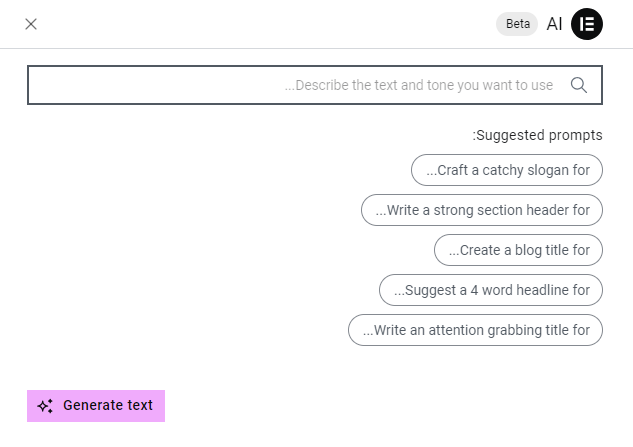Pick the 'Create a blog title for' suggestion
This screenshot has height=447, width=633.
(518, 250)
